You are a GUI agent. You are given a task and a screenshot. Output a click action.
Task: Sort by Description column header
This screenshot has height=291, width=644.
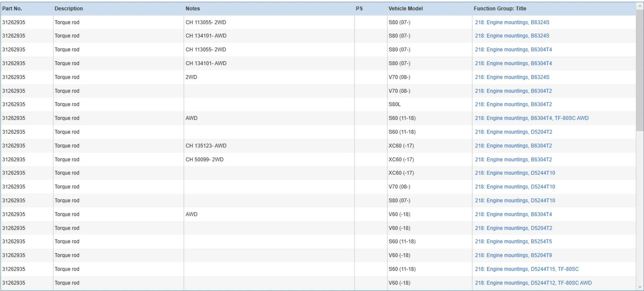[x=69, y=9]
